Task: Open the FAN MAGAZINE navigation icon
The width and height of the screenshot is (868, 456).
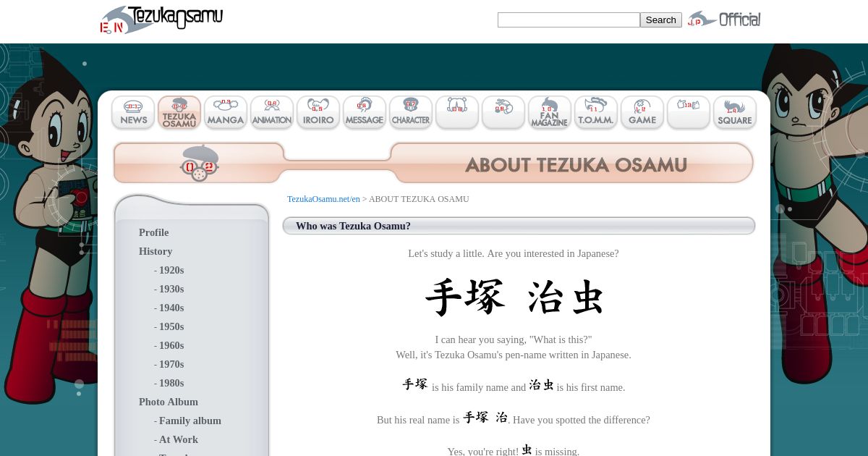Action: 550,113
